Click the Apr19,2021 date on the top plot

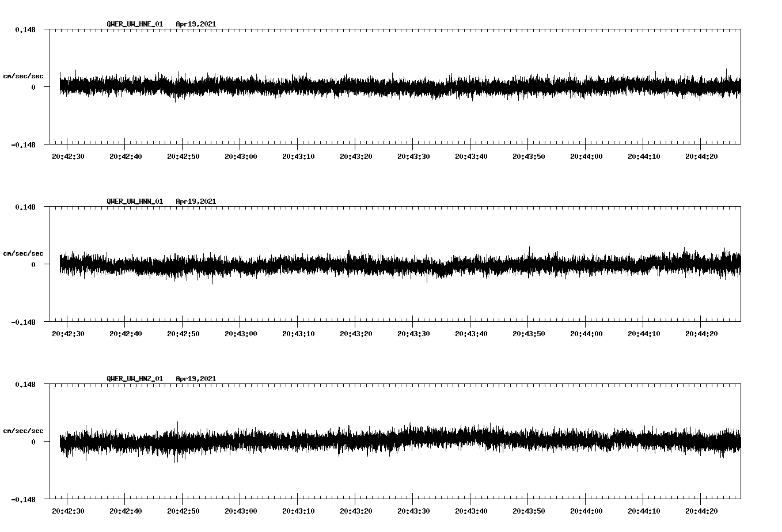pyautogui.click(x=196, y=24)
